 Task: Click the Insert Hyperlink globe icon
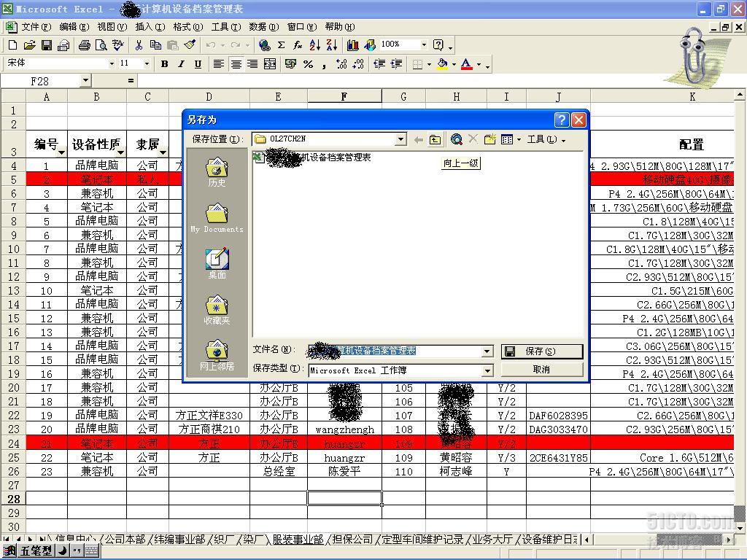[x=264, y=45]
